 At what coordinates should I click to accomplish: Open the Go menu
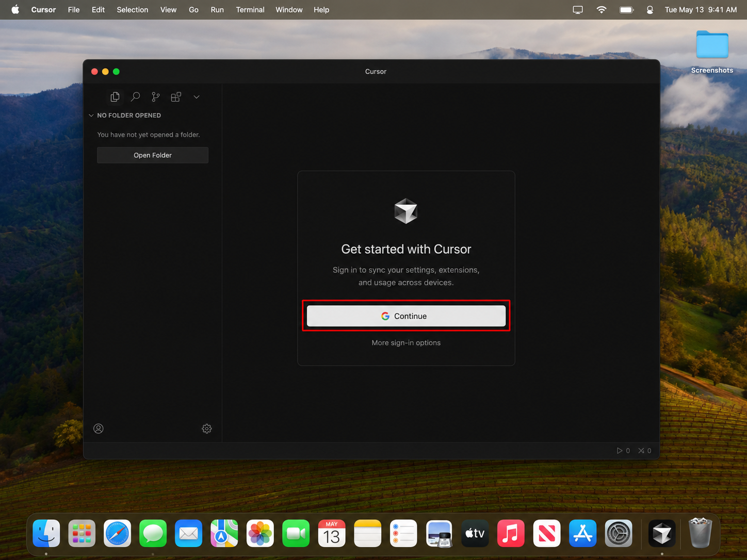pos(193,10)
